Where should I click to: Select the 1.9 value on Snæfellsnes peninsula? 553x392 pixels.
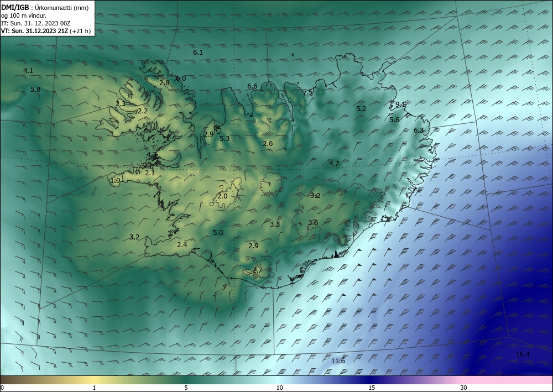pyautogui.click(x=116, y=181)
